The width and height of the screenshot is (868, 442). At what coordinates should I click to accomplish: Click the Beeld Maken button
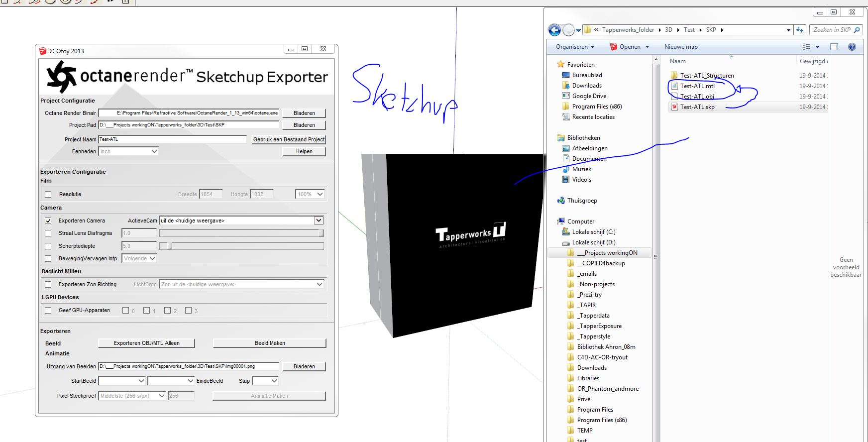point(270,343)
